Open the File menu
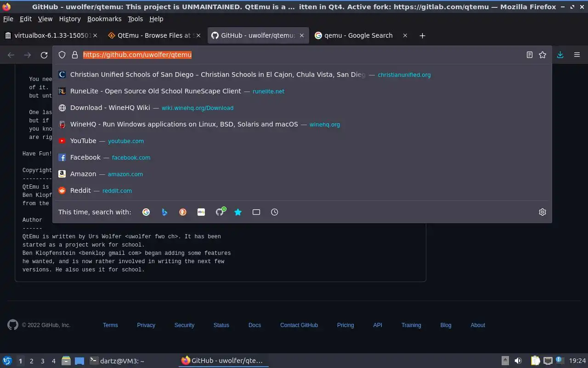Screen dimensions: 588x368 (x=8, y=19)
